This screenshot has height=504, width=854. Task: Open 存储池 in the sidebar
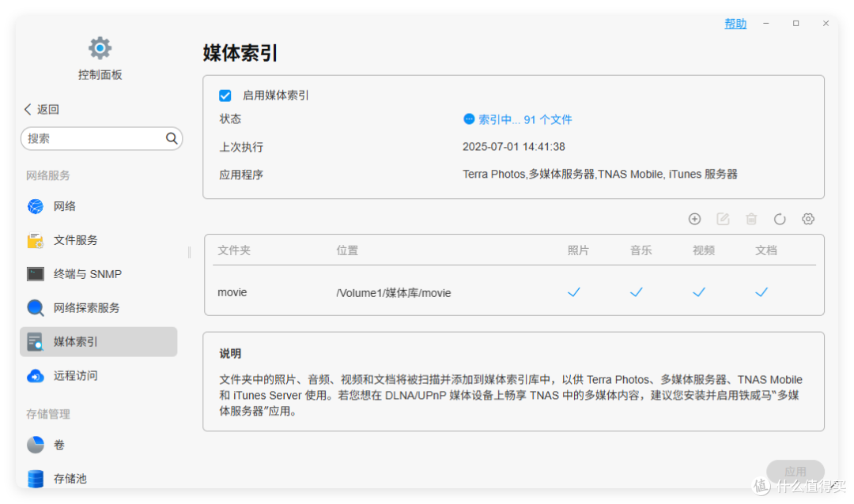99,479
